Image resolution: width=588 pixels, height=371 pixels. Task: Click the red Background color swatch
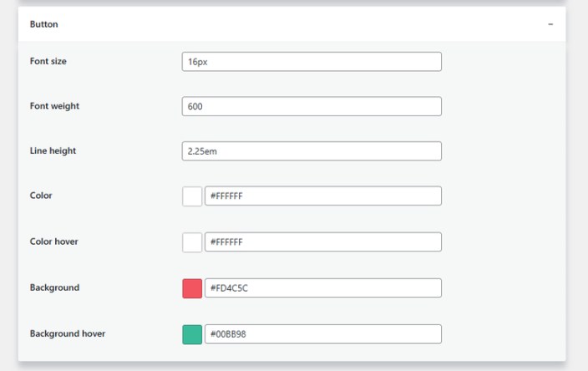click(x=192, y=288)
